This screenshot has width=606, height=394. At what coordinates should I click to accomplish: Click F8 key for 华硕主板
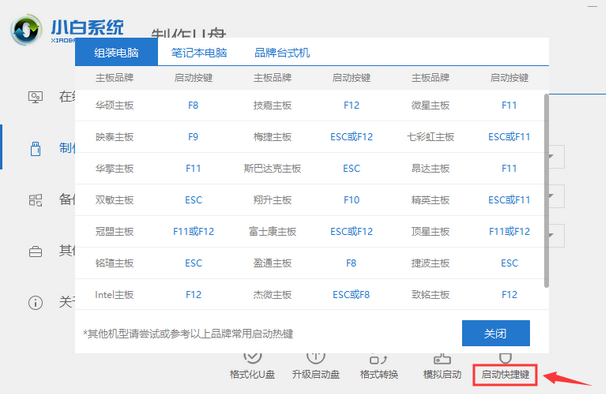193,105
